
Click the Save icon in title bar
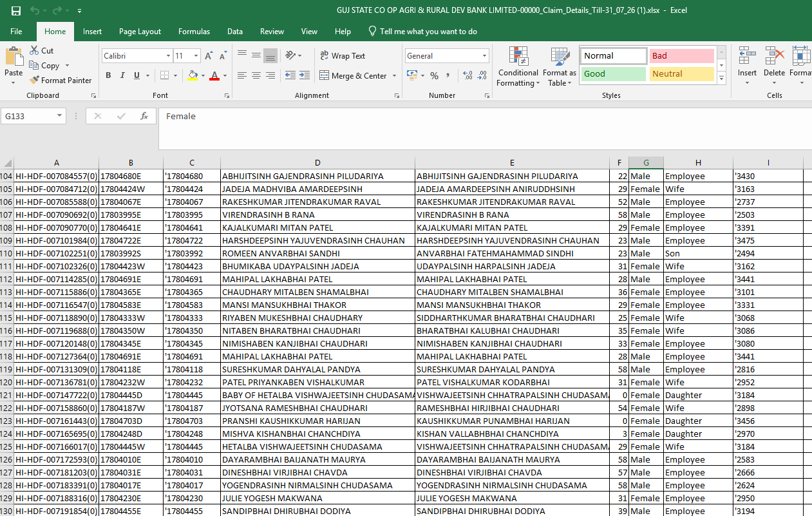(15, 11)
